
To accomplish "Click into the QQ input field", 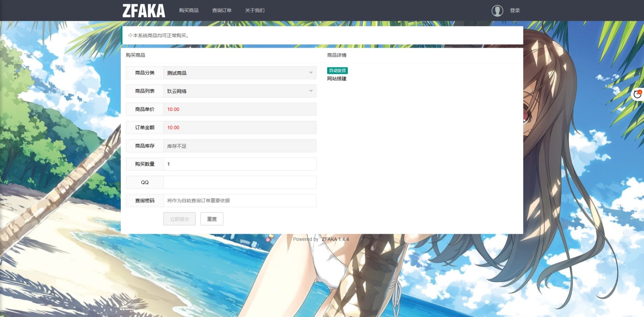I will click(x=240, y=182).
